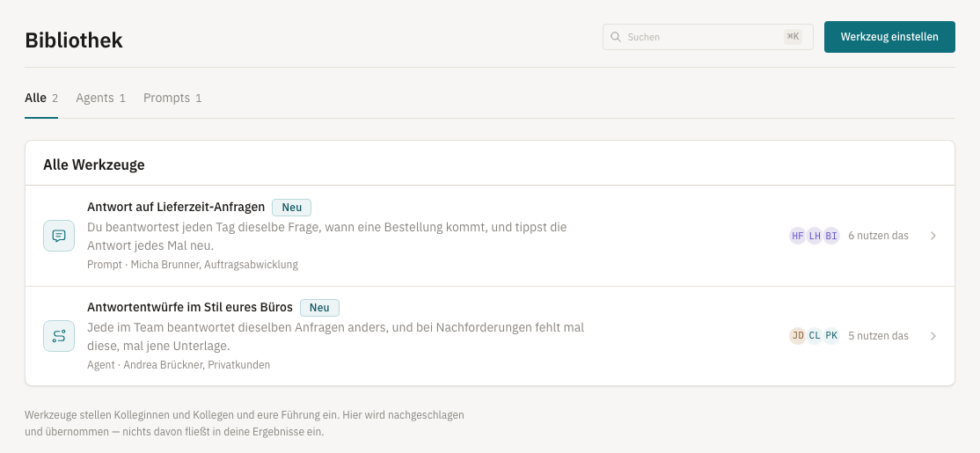980x453 pixels.
Task: Click the description starting 'Jede im Team beantwortet'
Action: 336,337
